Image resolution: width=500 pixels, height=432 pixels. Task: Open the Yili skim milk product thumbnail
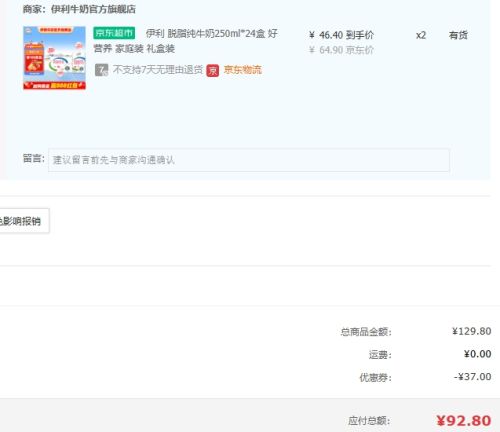[54, 58]
